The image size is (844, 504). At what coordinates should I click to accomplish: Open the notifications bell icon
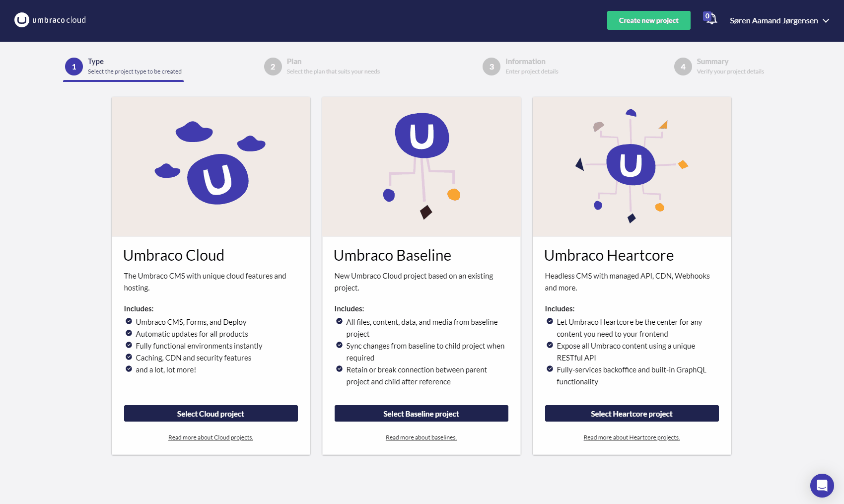711,19
